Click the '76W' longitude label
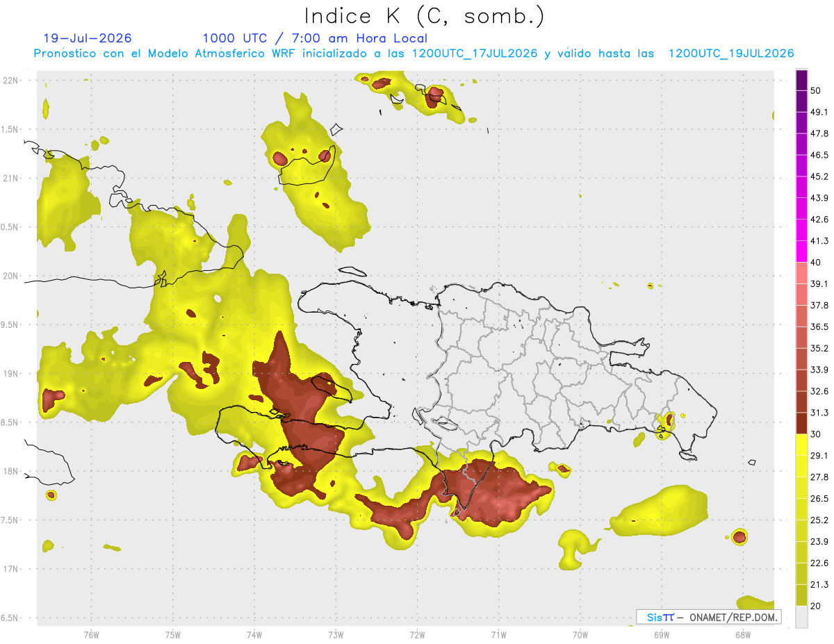Screen dimensions: 834x644 (x=91, y=634)
